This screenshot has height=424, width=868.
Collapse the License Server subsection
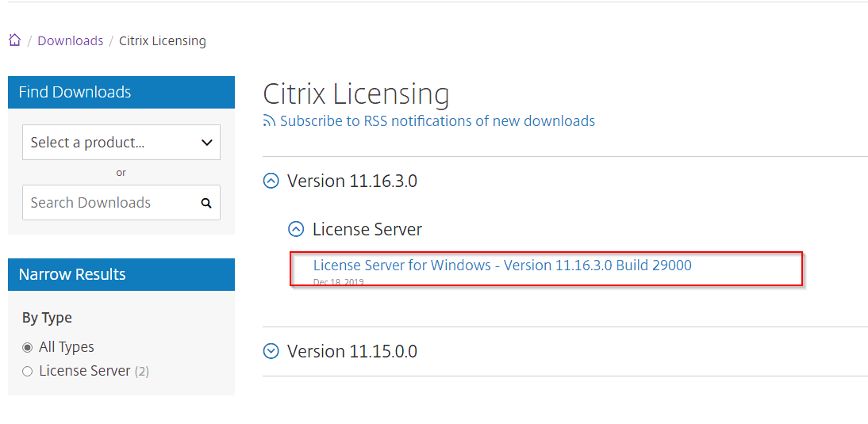point(297,229)
